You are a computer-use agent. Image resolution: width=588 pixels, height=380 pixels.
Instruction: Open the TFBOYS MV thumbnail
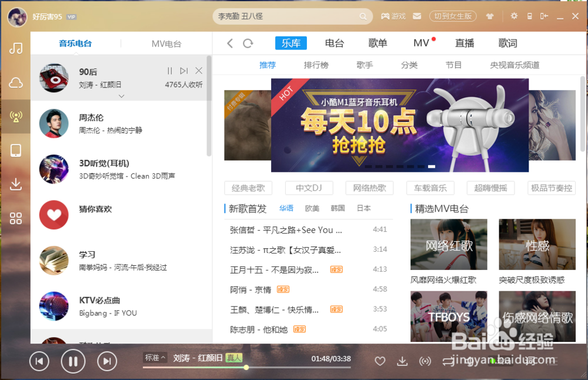coord(449,316)
